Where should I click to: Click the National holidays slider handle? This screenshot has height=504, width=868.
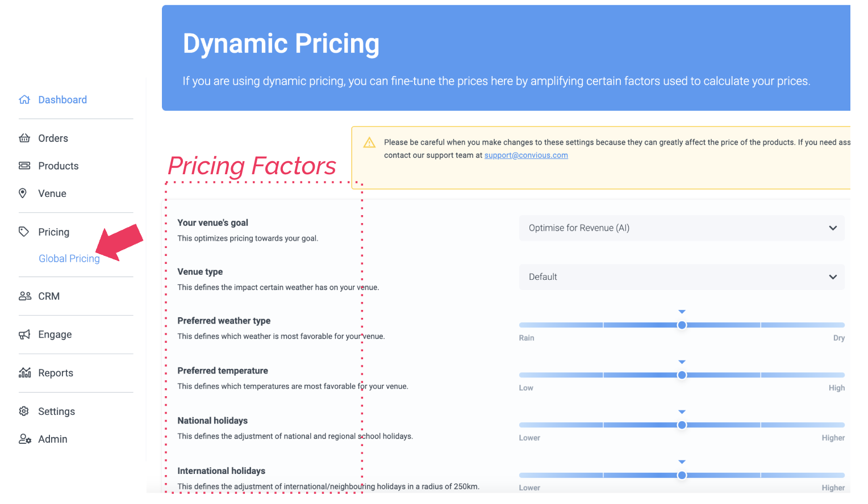coord(682,425)
